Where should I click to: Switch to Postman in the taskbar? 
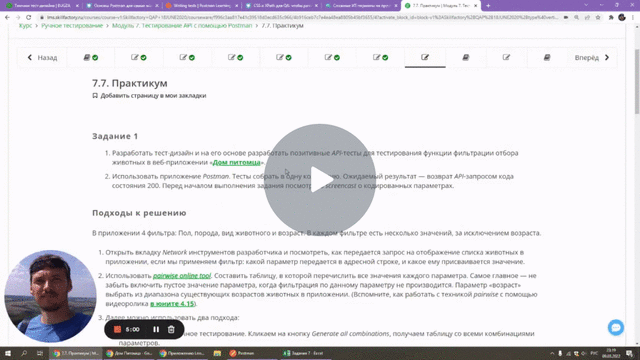(x=242, y=353)
